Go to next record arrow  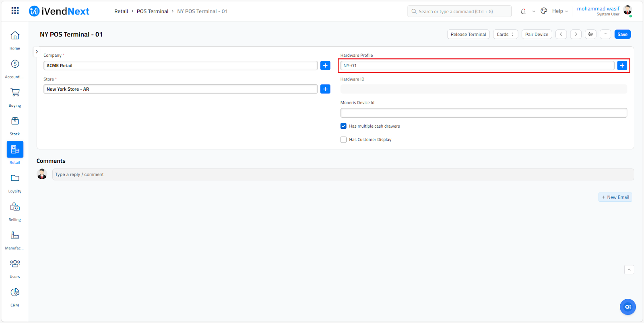(576, 34)
